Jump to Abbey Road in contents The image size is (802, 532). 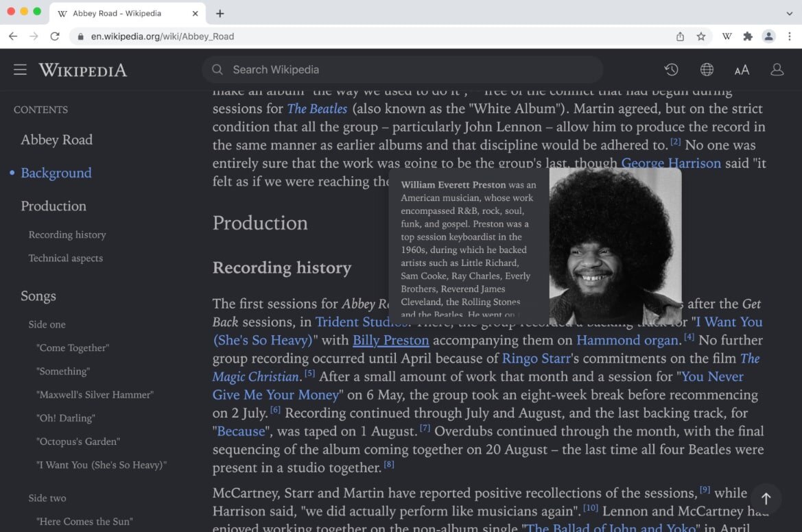tap(57, 140)
